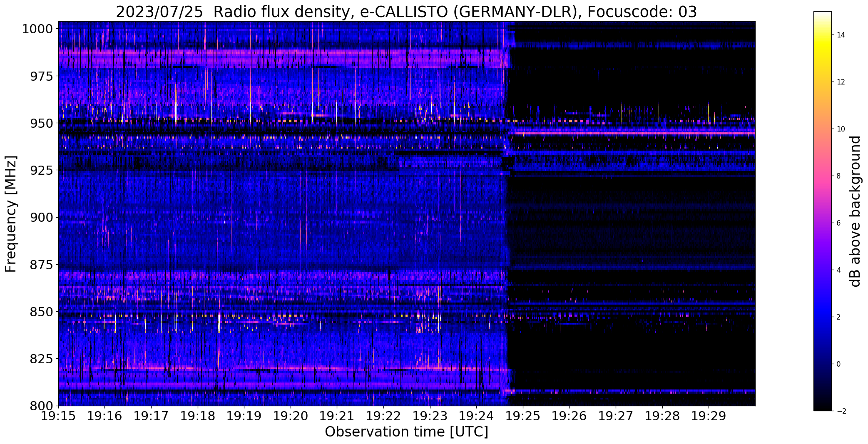The image size is (868, 444).
Task: Click the 19:19 time tick label
Action: [244, 416]
